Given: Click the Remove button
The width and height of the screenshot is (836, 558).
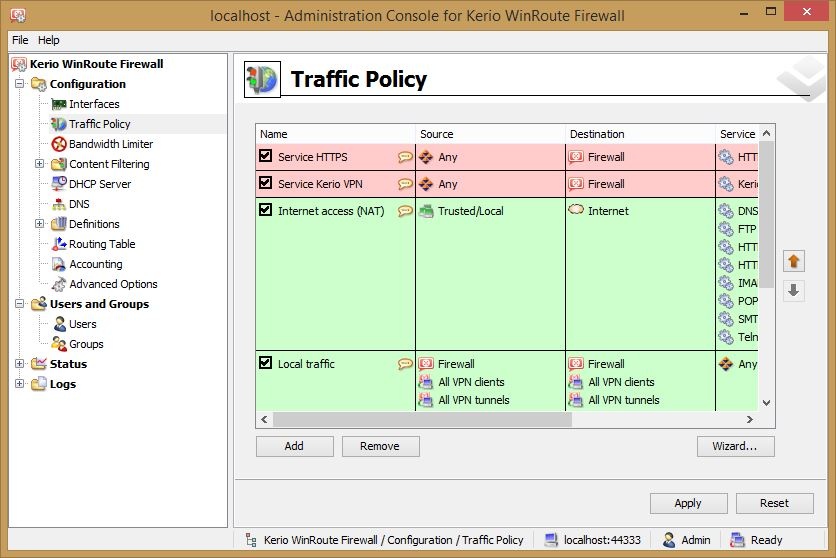Looking at the screenshot, I should pos(380,447).
